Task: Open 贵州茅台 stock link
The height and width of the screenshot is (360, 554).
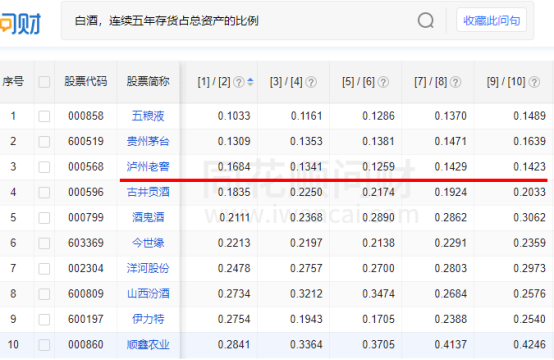Action: pos(148,141)
